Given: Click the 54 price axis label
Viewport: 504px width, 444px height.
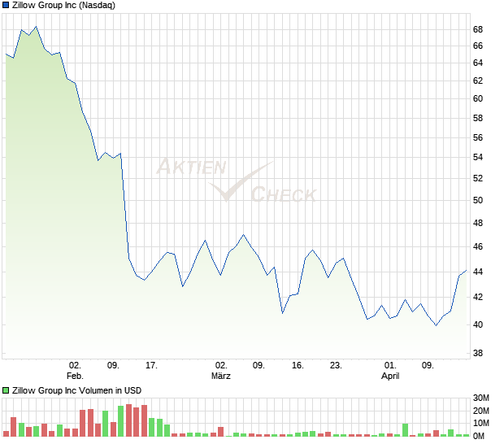Looking at the screenshot, I should [x=478, y=157].
